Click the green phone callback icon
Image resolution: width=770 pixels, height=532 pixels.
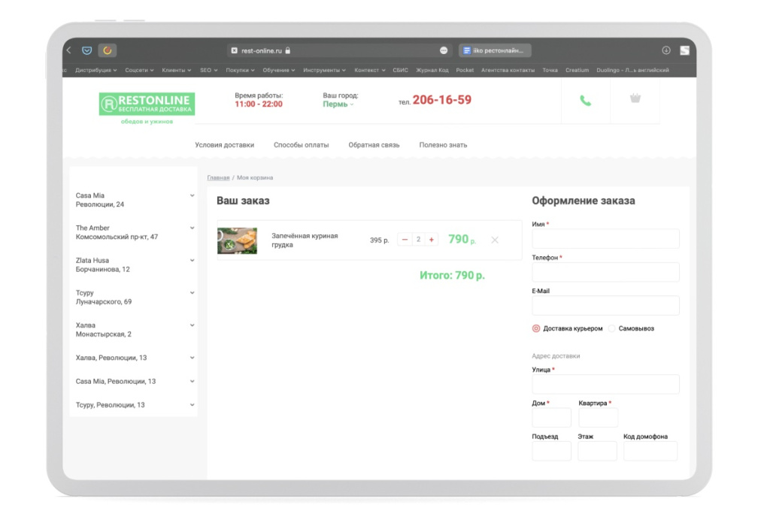click(x=585, y=101)
